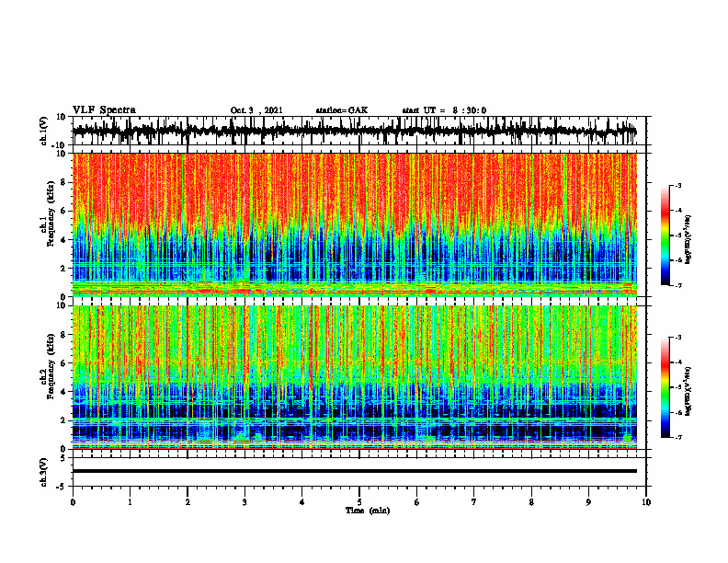The height and width of the screenshot is (563, 728).
Task: Click time axis tick label '10'
Action: tap(646, 502)
